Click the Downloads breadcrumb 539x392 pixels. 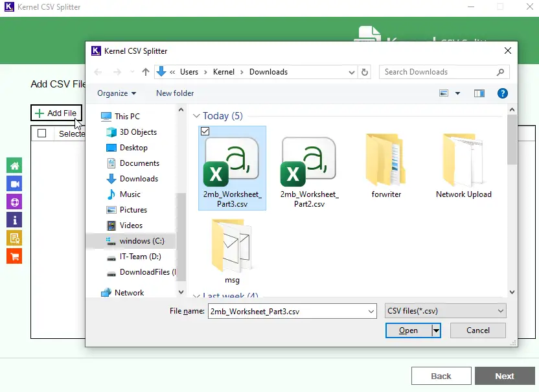point(268,72)
